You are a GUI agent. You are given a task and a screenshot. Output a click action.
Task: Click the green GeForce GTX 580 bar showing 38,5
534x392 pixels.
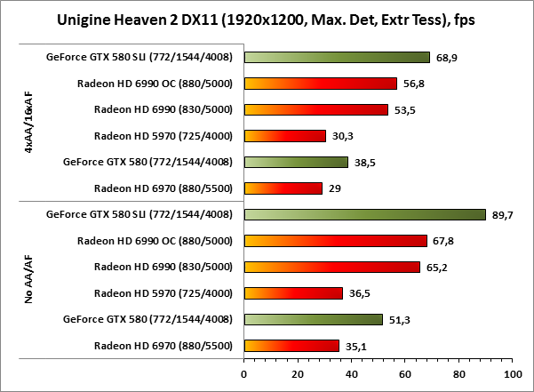pos(296,163)
